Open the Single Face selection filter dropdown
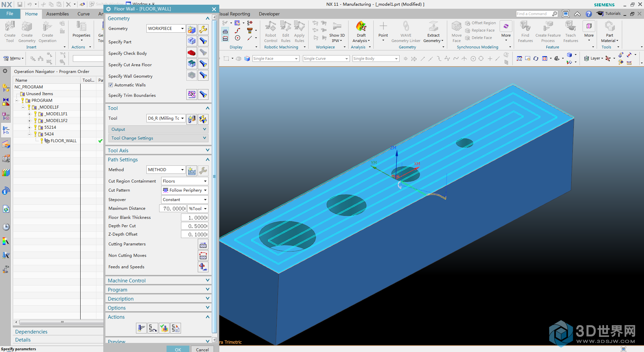Screen dimensions: 644x352 point(275,58)
